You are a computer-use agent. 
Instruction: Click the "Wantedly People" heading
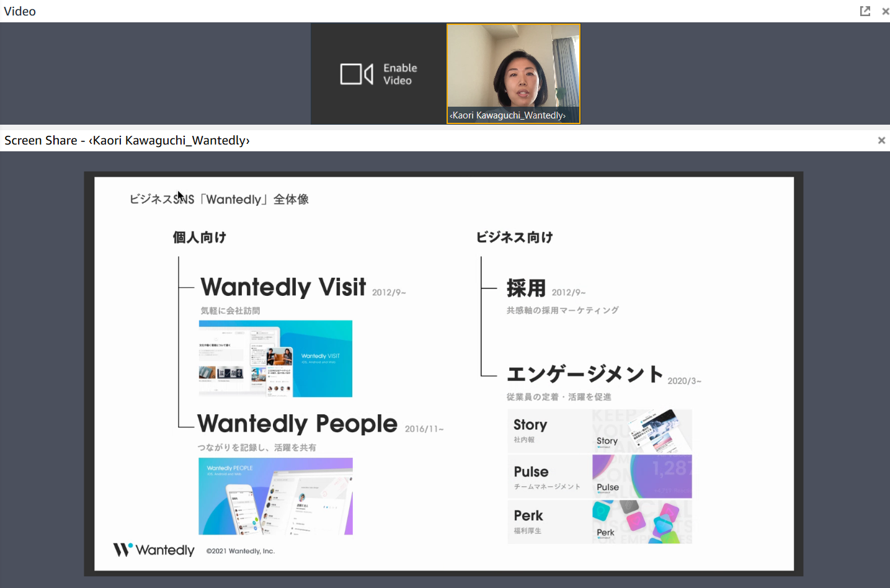tap(297, 424)
